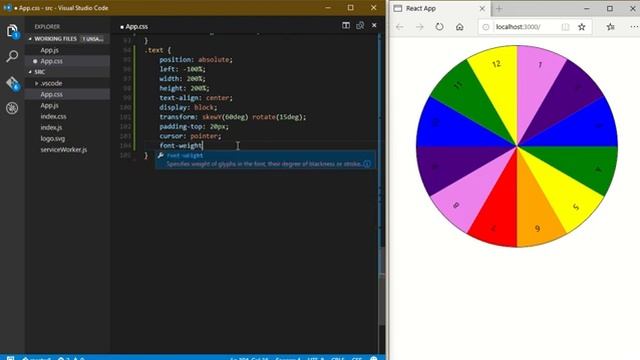Open browser settings and more menu

point(633,27)
